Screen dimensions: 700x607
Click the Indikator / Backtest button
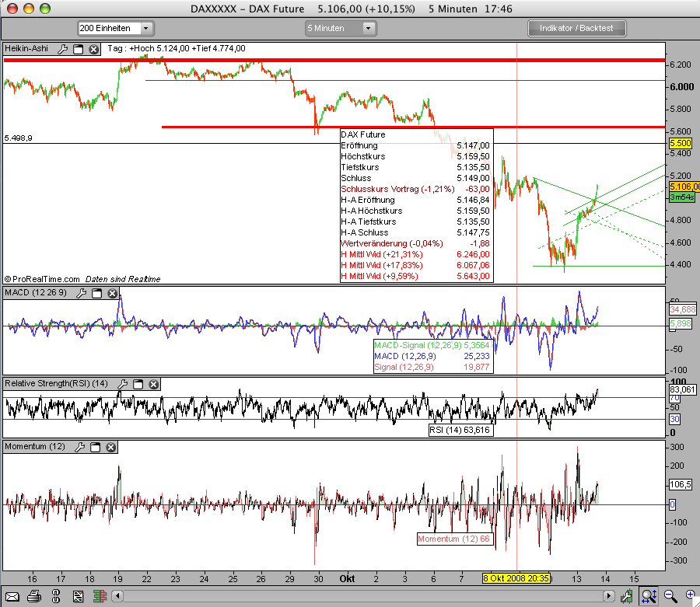tap(576, 28)
